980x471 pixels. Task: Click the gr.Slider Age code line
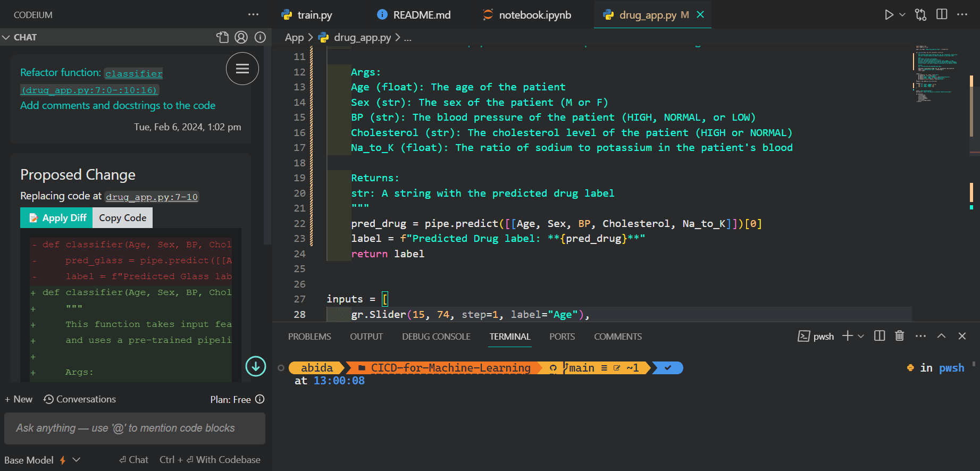(x=470, y=315)
